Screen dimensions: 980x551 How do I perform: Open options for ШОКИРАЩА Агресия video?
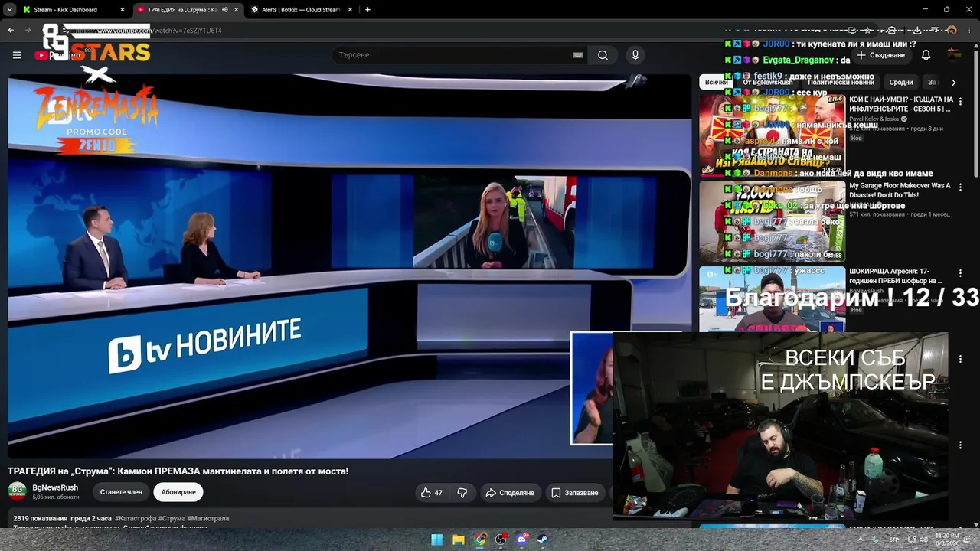960,272
